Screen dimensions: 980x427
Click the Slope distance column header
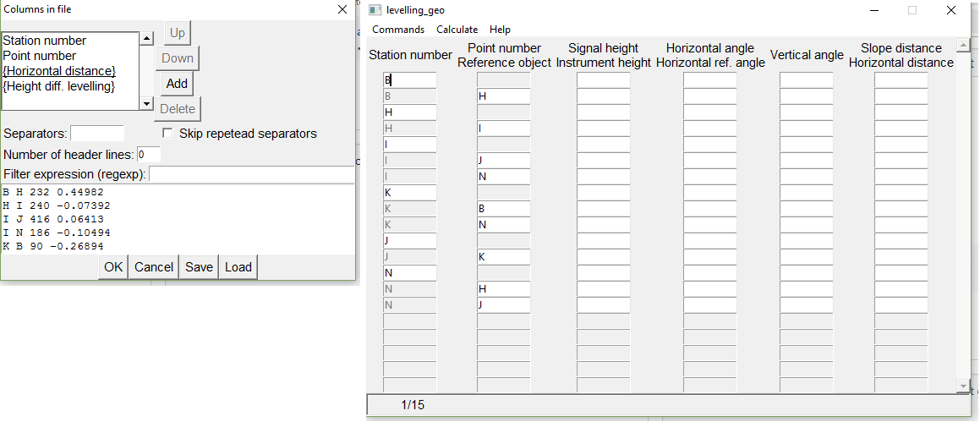901,48
